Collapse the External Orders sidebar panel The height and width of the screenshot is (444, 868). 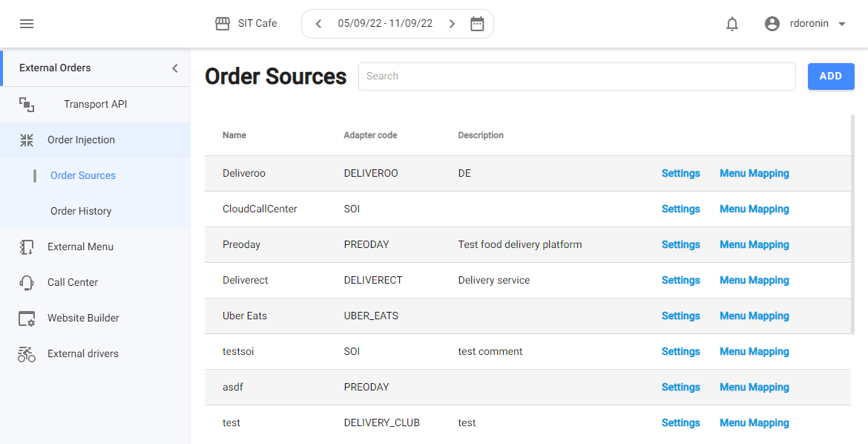(175, 68)
